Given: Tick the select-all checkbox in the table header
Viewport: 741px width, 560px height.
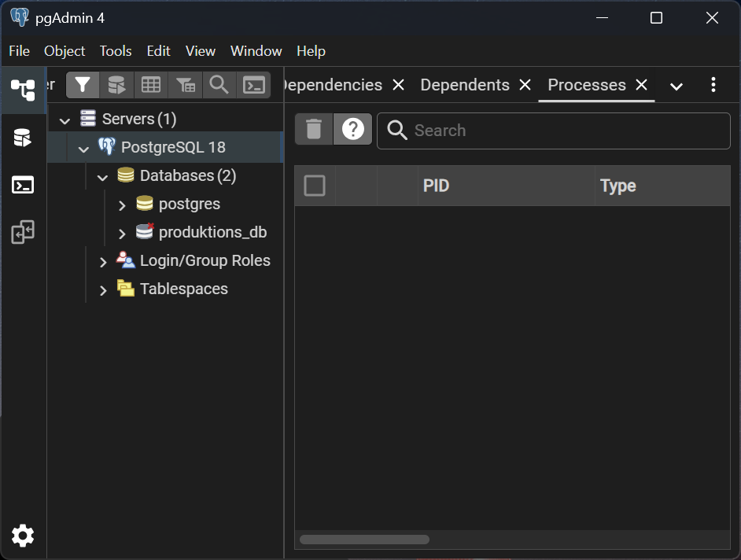Looking at the screenshot, I should point(315,186).
